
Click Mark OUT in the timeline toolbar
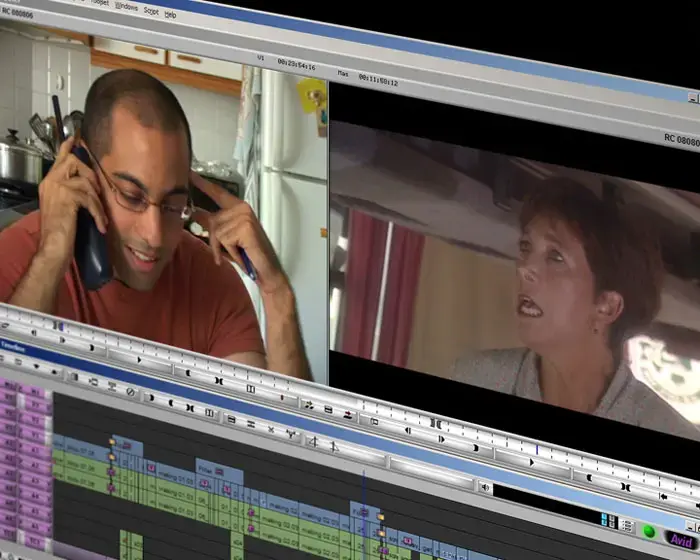(170, 403)
